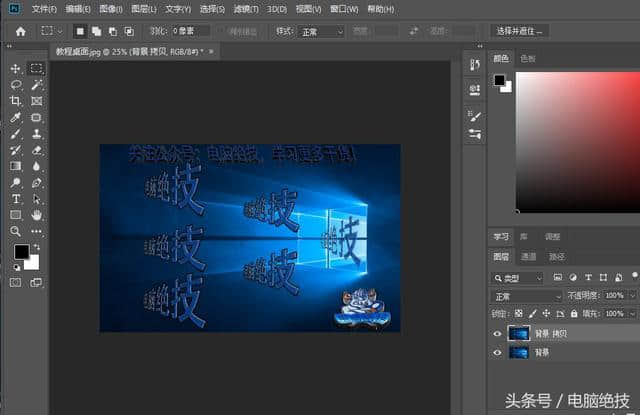640x415 pixels.
Task: Open the 文件(F) menu
Action: pyautogui.click(x=44, y=9)
